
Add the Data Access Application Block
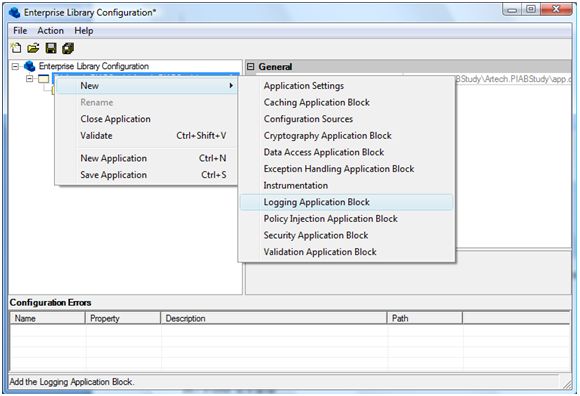coord(347,152)
